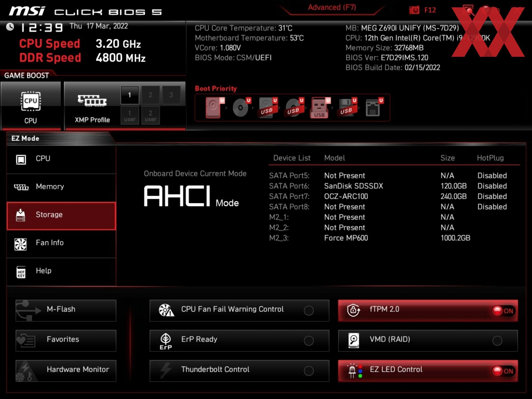Screen dimensions: 532x399
Task: Click the EZ Mode header label
Action: point(25,138)
